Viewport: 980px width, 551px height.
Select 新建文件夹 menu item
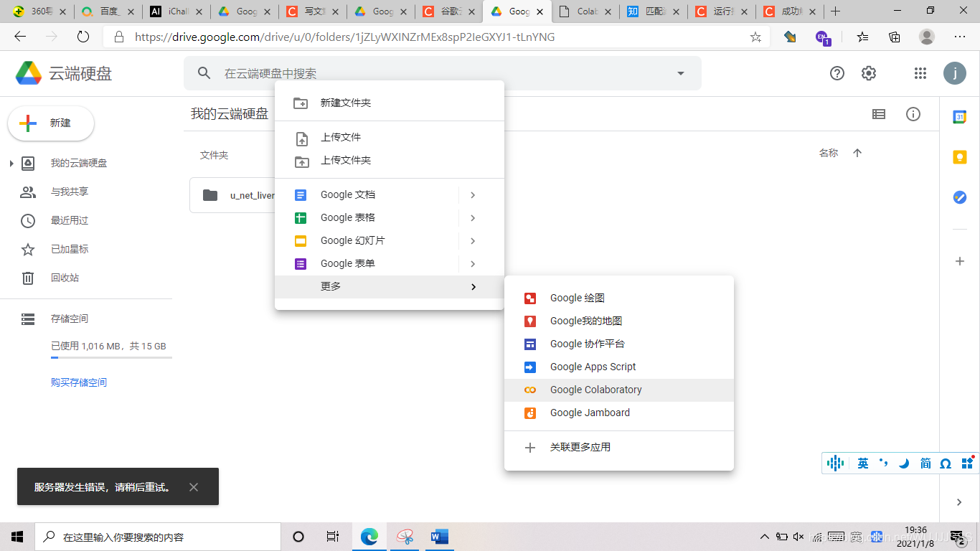click(390, 103)
